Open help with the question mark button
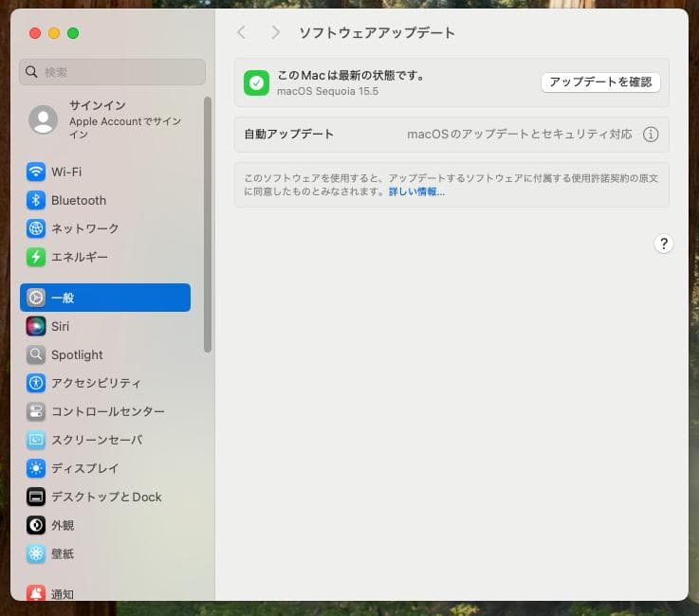This screenshot has height=616, width=699. click(663, 244)
